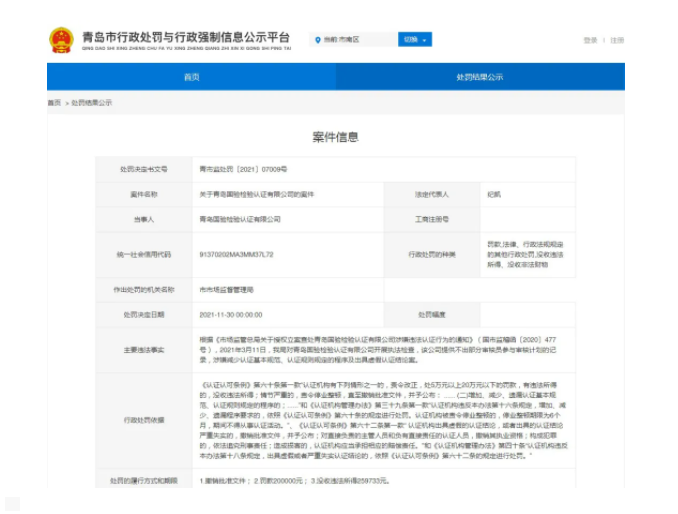The width and height of the screenshot is (678, 514).
Task: Click the 登录 login link
Action: [x=590, y=40]
